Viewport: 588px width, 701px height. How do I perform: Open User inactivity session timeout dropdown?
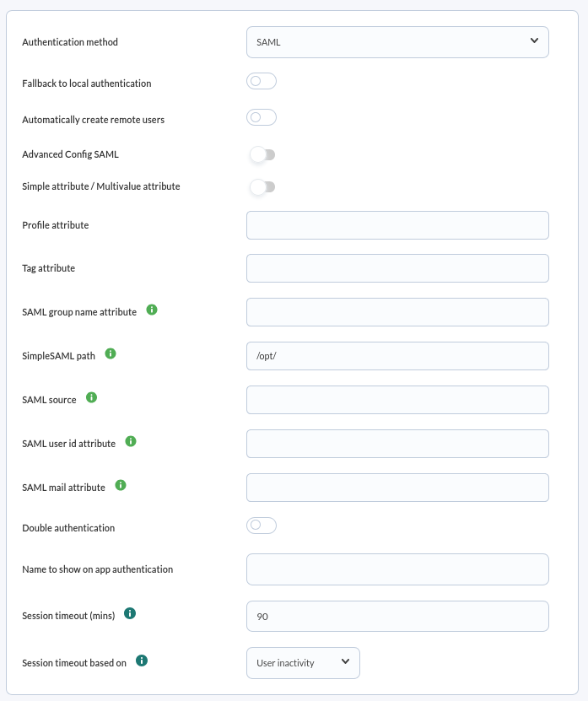click(x=303, y=662)
